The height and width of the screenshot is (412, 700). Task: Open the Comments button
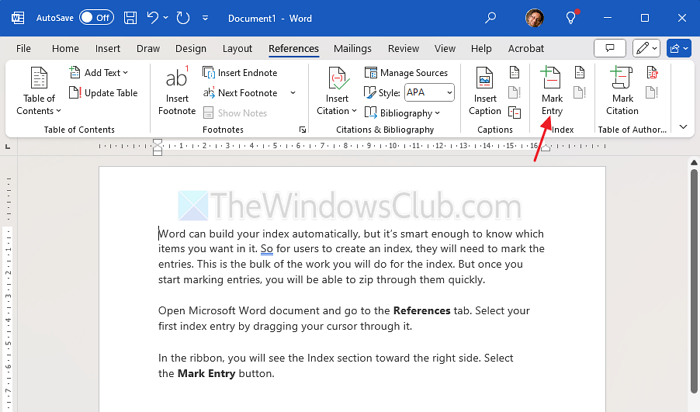pyautogui.click(x=609, y=48)
